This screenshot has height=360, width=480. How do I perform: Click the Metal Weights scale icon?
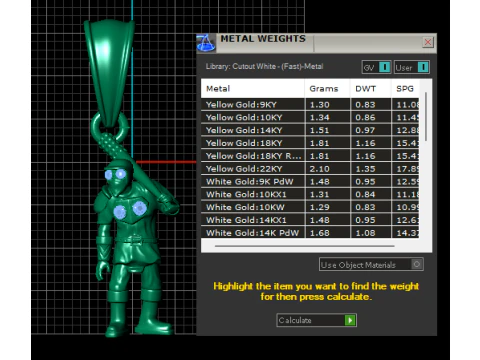click(206, 43)
